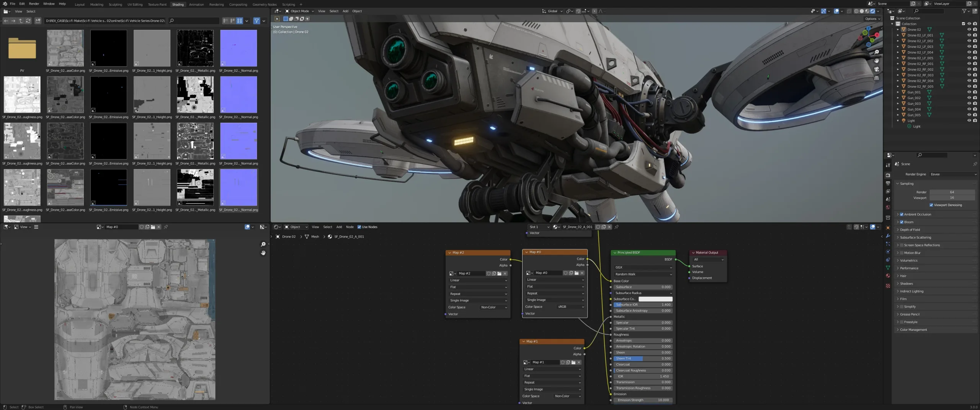Image resolution: width=980 pixels, height=410 pixels.
Task: Open the Render menu
Action: 34,3
